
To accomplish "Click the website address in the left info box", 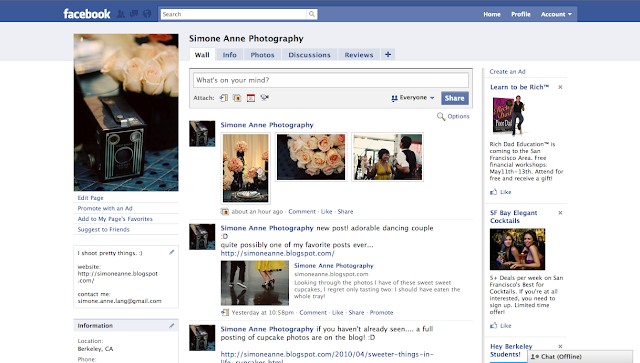I will 118,277.
